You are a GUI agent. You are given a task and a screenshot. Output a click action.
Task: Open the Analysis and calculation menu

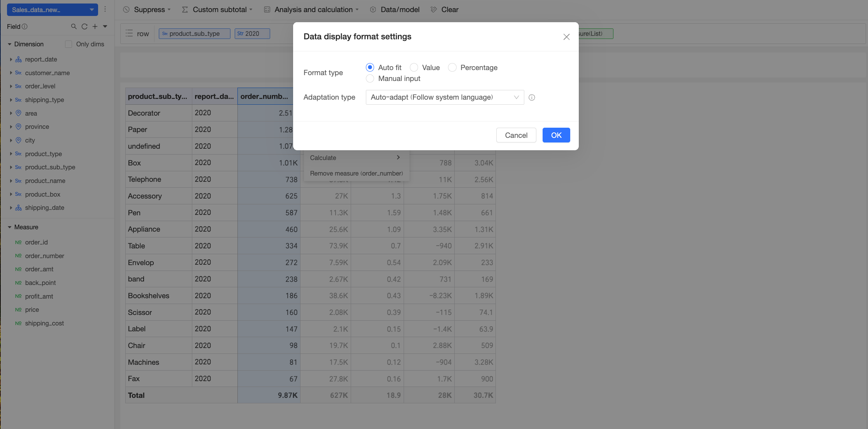tap(311, 9)
